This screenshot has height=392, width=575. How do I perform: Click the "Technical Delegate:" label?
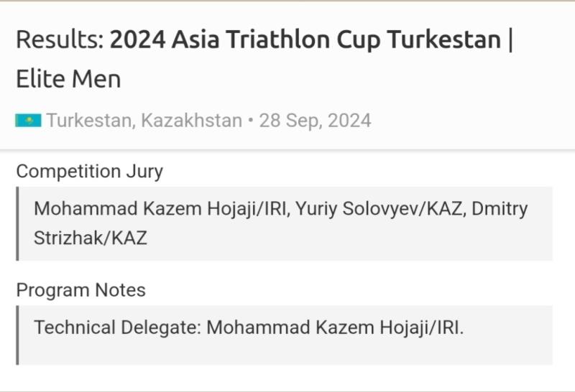118,327
